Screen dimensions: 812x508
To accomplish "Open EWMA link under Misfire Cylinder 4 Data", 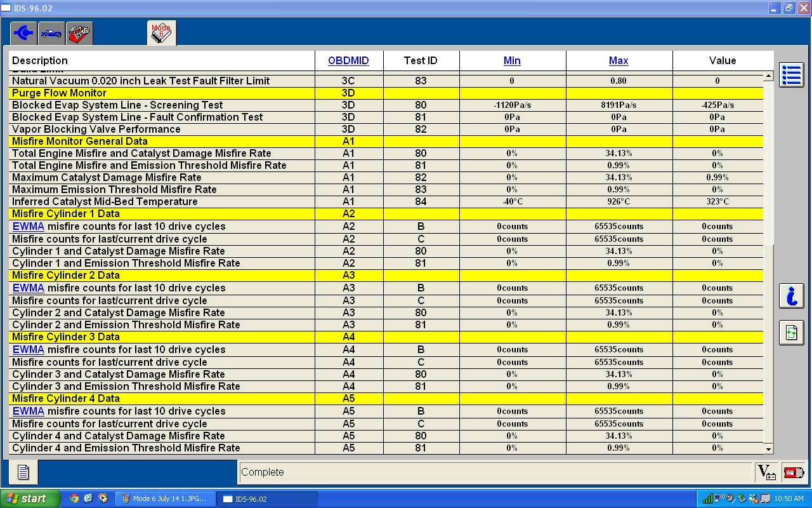I will pos(29,411).
